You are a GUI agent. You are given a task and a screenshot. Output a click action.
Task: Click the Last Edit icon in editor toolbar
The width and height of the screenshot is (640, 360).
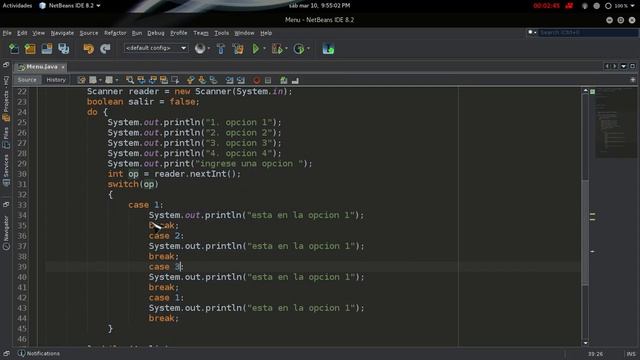(x=82, y=80)
